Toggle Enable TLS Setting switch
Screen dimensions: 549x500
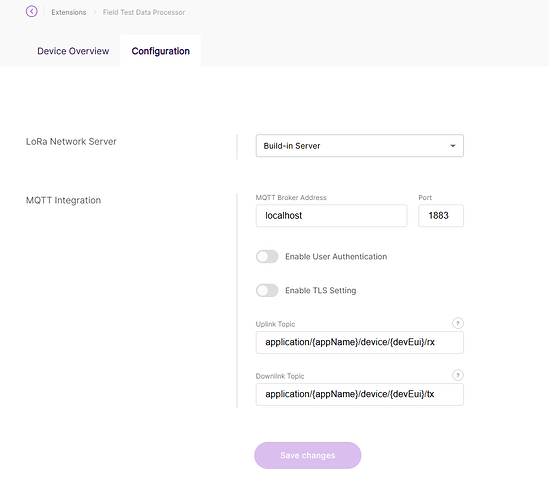coord(267,290)
